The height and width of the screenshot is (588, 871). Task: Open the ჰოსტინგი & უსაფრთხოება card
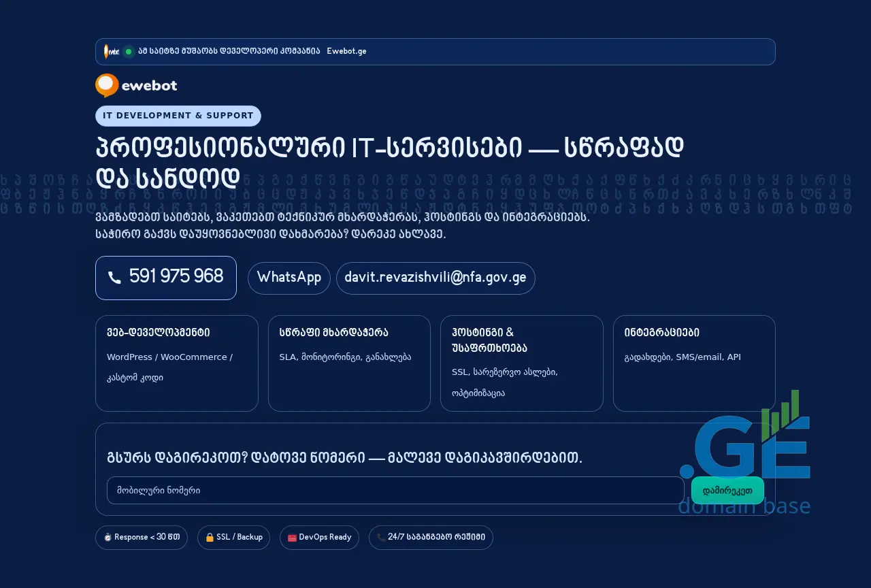(521, 363)
